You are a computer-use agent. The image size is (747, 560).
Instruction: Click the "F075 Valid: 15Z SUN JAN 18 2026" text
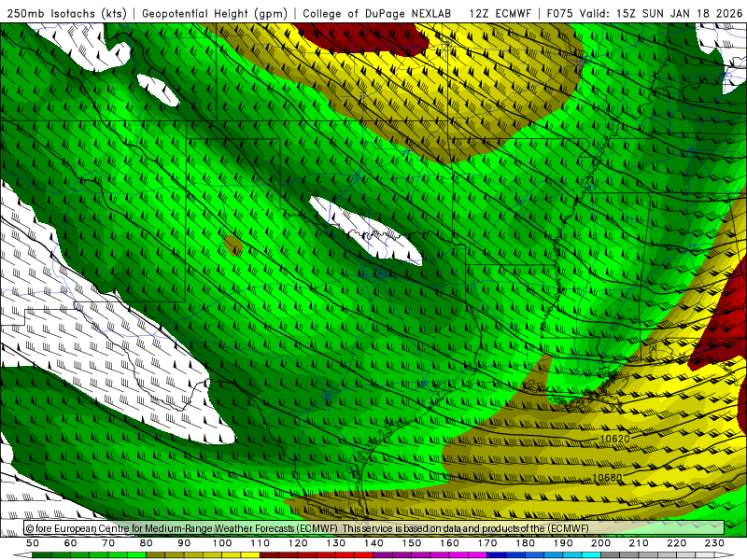click(644, 14)
